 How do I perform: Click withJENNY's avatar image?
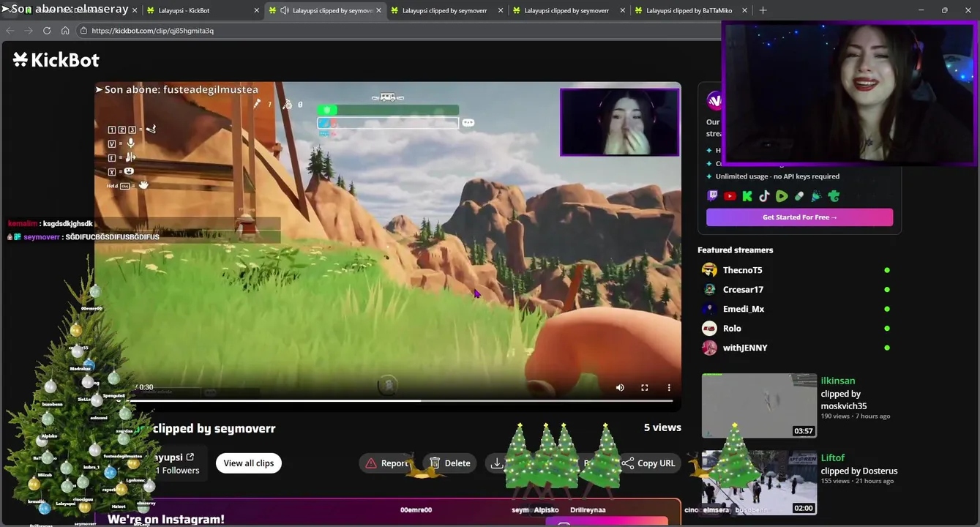(709, 348)
